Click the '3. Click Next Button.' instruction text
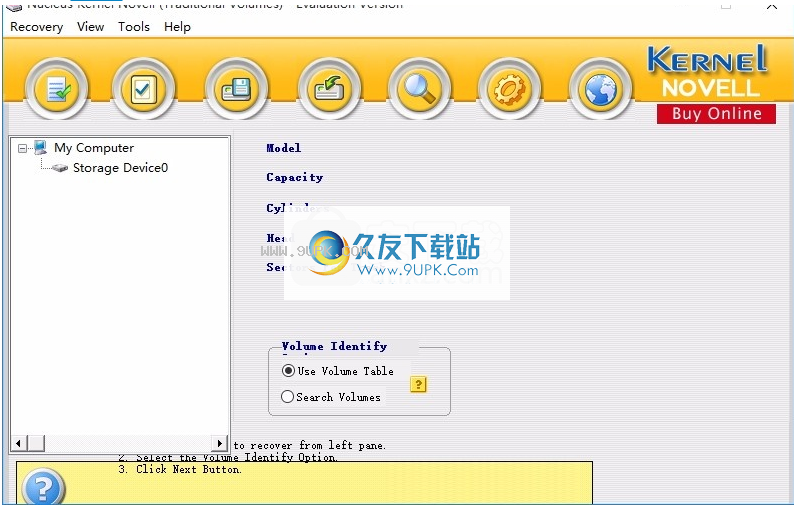 click(180, 469)
